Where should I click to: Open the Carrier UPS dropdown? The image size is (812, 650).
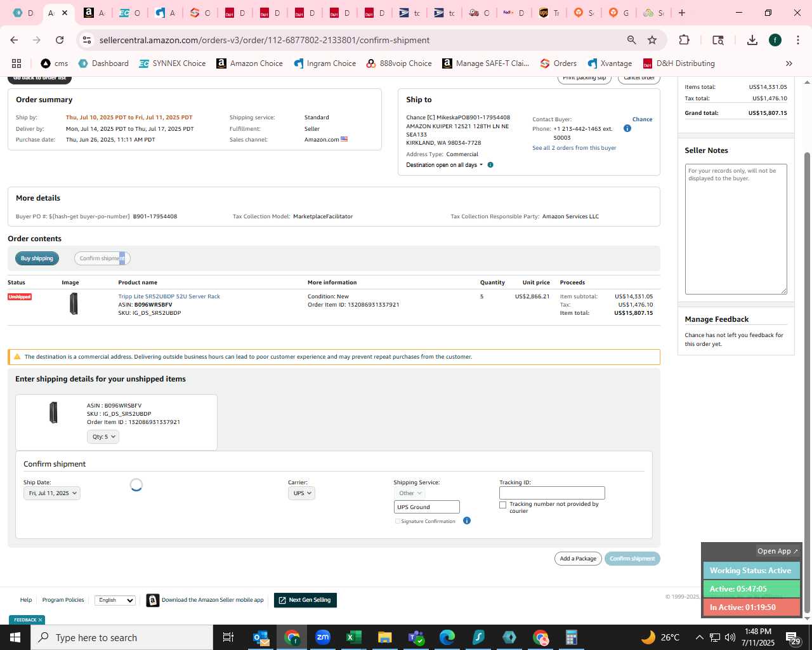pos(301,493)
